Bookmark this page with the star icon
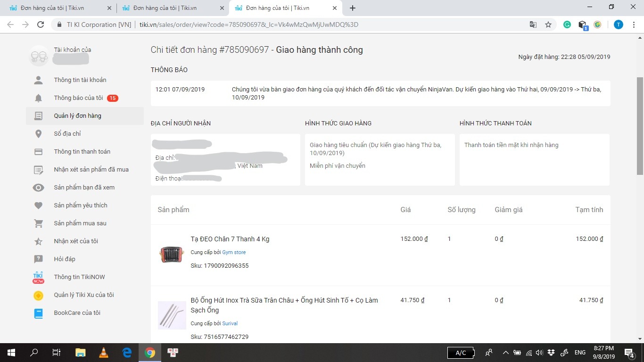The width and height of the screenshot is (644, 362). (548, 25)
